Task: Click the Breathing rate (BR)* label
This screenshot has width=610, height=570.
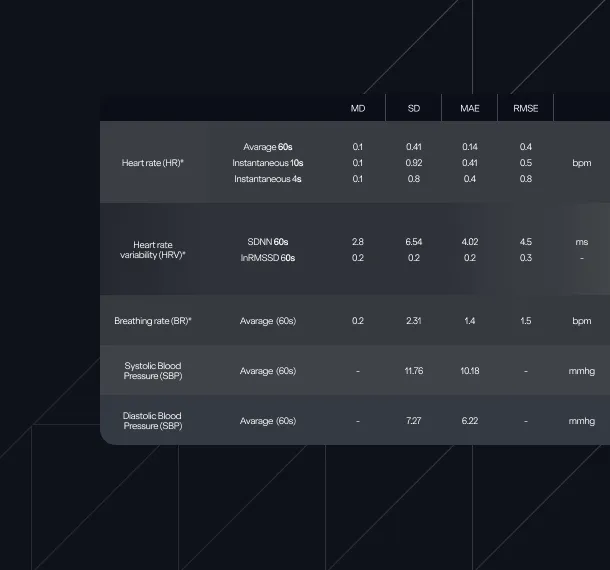Action: coord(152,321)
